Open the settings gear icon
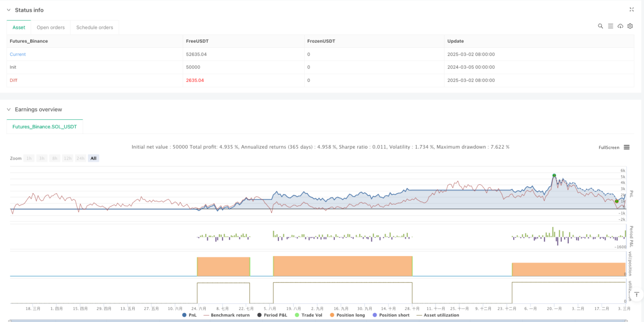Image resolution: width=644 pixels, height=322 pixels. (x=630, y=26)
